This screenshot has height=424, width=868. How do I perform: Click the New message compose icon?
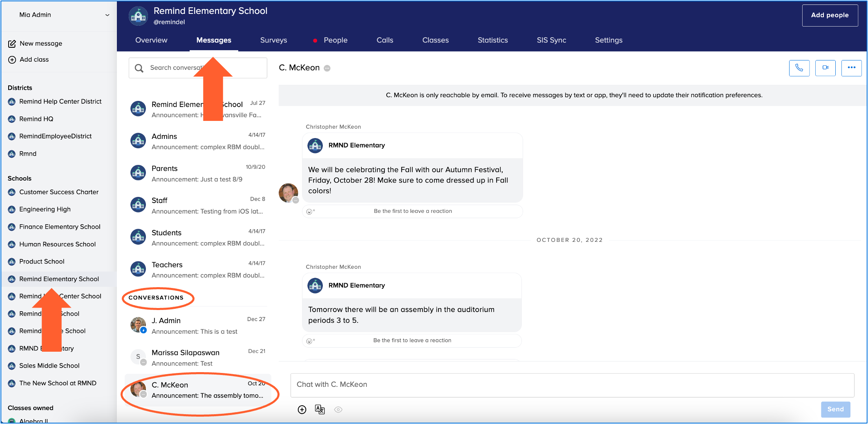pyautogui.click(x=12, y=44)
